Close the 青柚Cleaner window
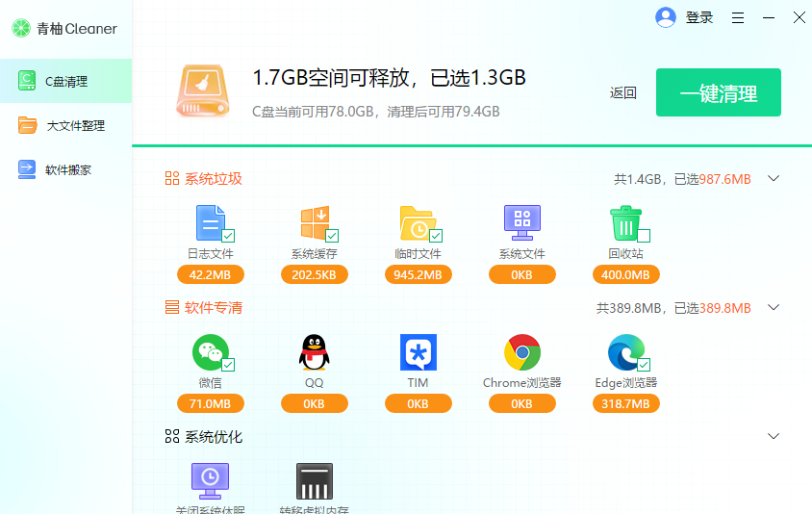The width and height of the screenshot is (812, 514). click(x=799, y=17)
